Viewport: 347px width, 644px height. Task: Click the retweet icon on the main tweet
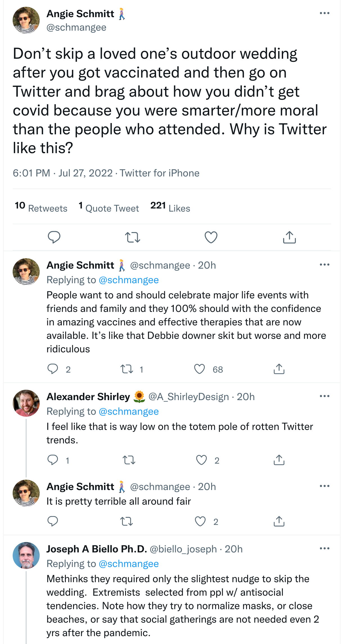pos(132,237)
